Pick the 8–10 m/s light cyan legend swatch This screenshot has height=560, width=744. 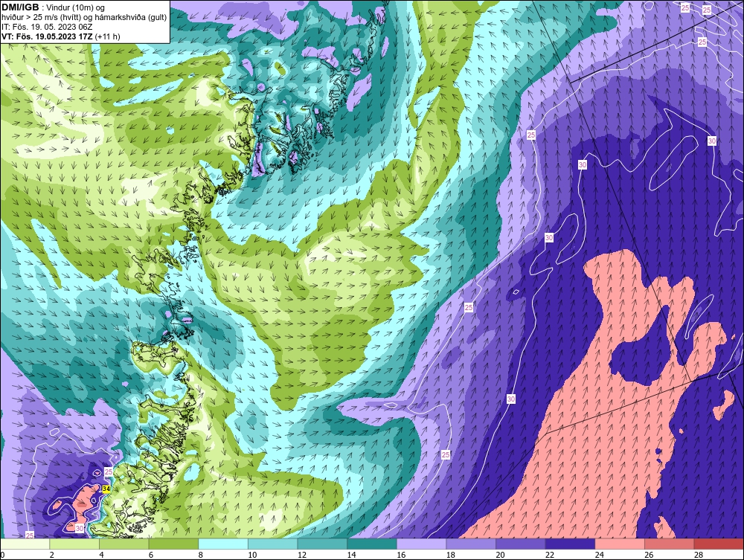pos(223,544)
